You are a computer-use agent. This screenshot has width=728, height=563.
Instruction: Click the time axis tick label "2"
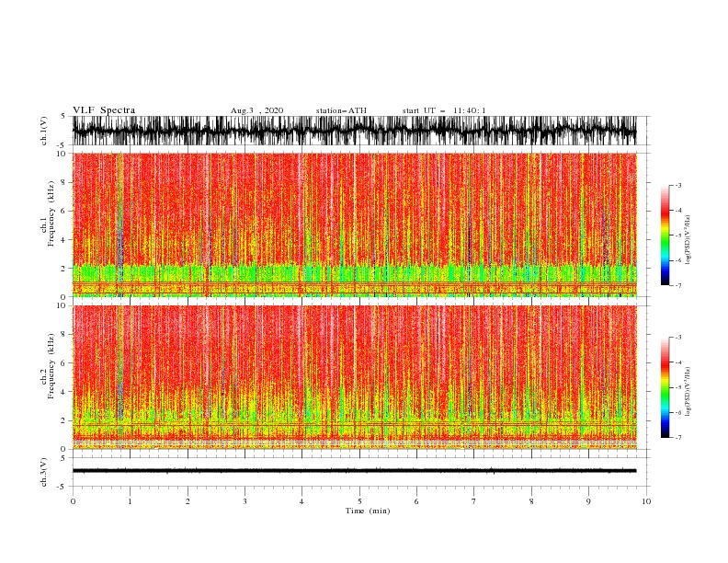click(x=188, y=501)
